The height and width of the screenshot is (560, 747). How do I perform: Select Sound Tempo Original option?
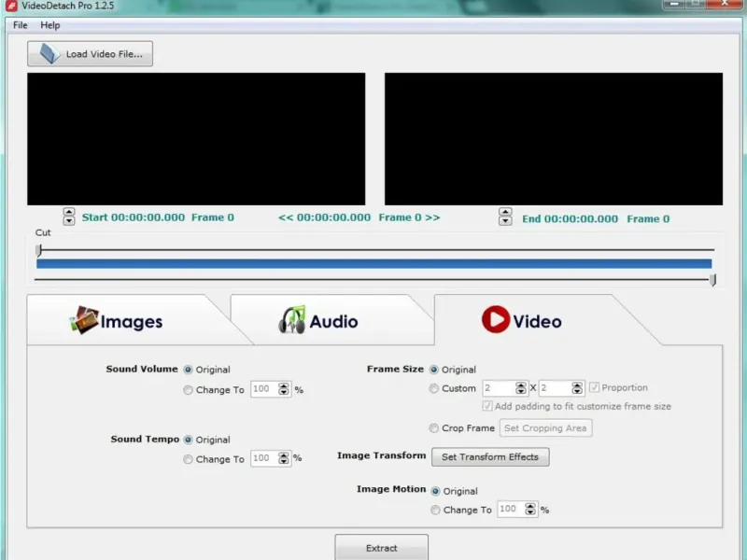point(189,440)
